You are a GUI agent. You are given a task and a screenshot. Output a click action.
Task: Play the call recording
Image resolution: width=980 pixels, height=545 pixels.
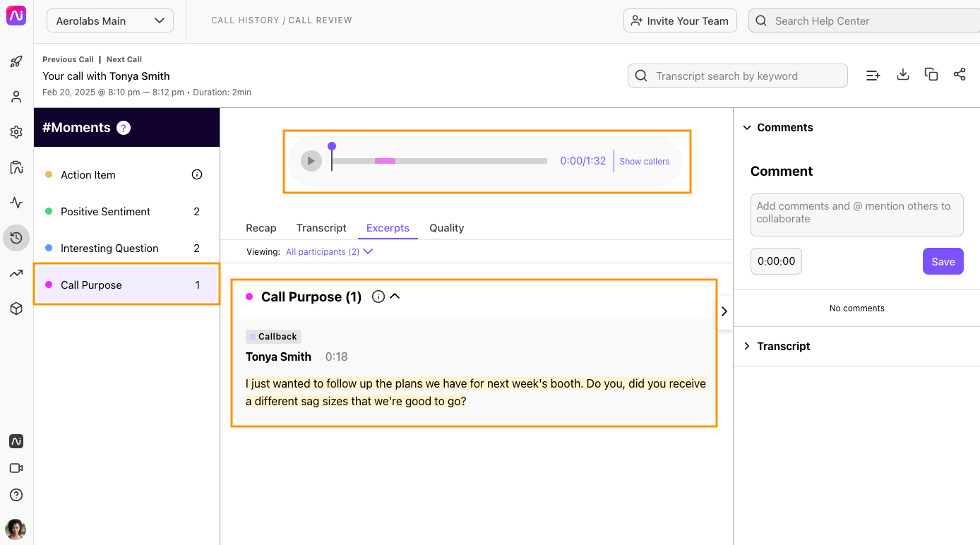point(311,161)
